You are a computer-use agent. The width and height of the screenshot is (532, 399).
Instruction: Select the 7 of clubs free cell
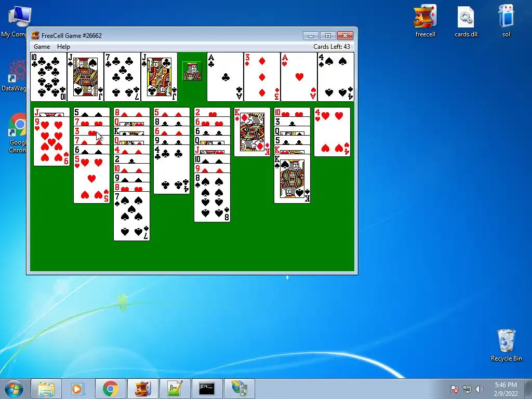(123, 77)
